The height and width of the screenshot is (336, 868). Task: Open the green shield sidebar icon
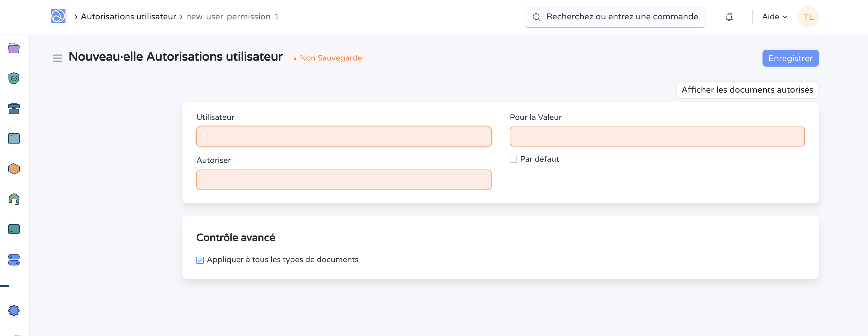click(x=14, y=78)
